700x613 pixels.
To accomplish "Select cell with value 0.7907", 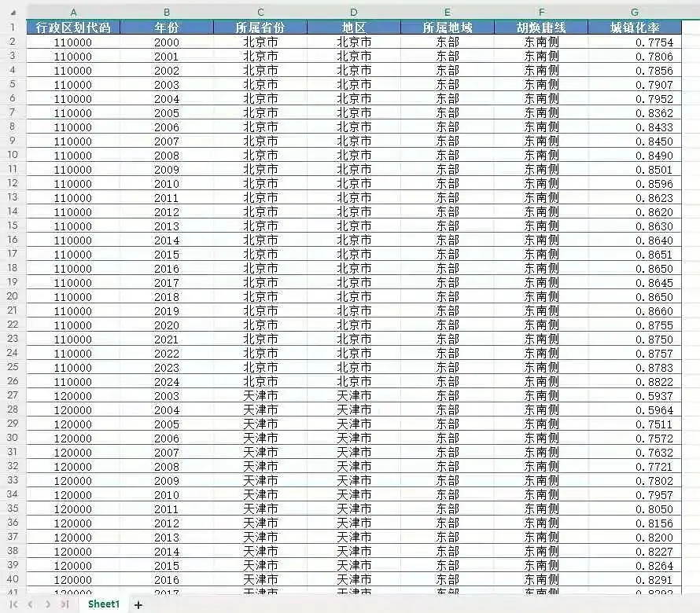I will point(635,85).
